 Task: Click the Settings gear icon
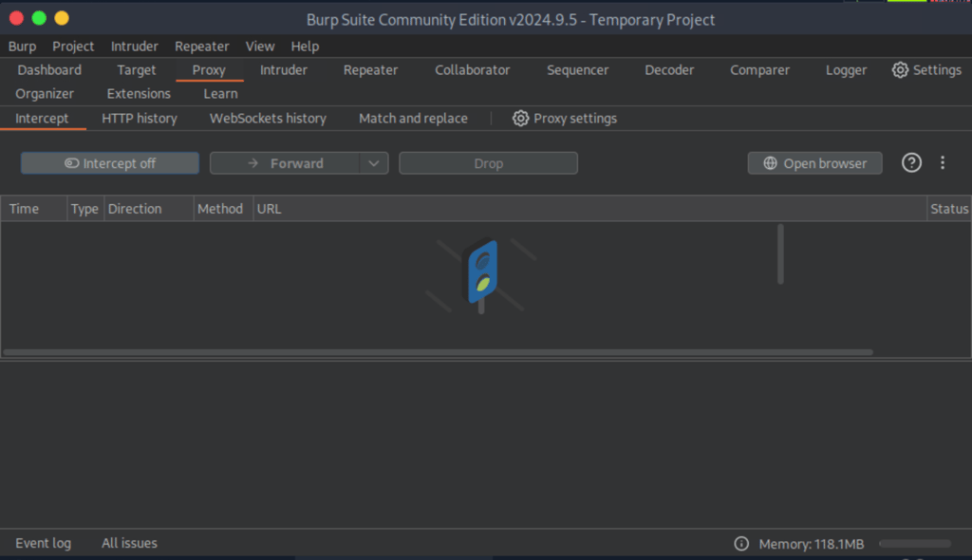click(900, 70)
